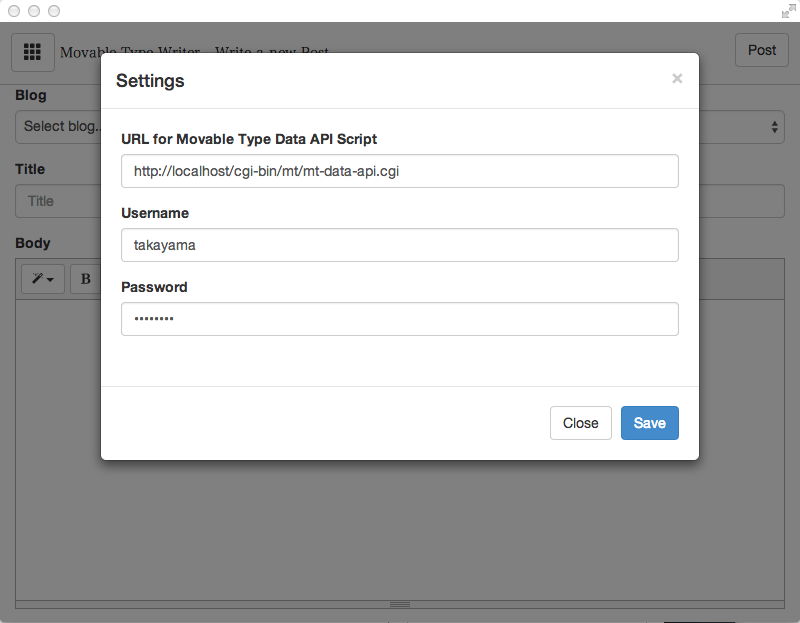Click the Body label behind the dialog
800x623 pixels.
point(33,243)
